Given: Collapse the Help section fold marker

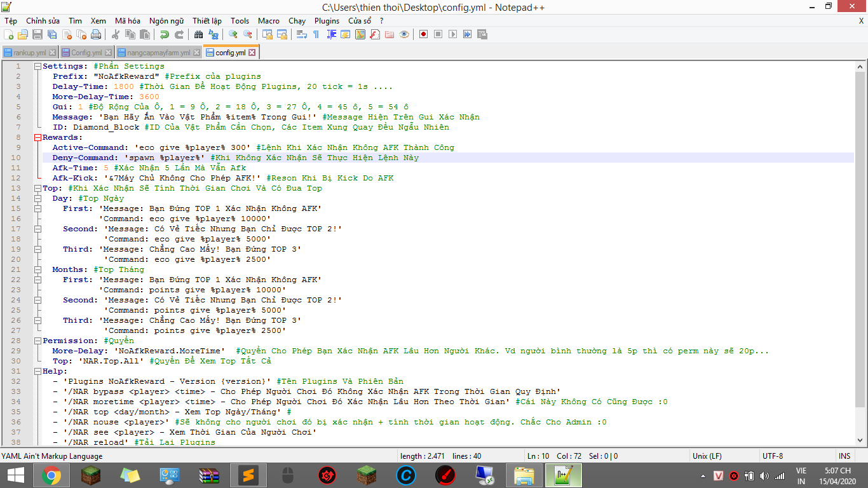Looking at the screenshot, I should coord(37,371).
